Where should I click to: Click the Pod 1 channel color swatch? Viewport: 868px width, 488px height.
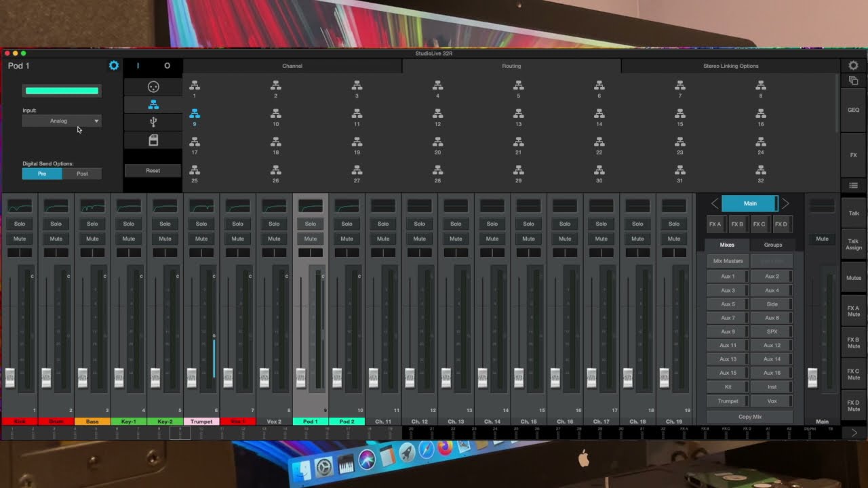click(62, 91)
